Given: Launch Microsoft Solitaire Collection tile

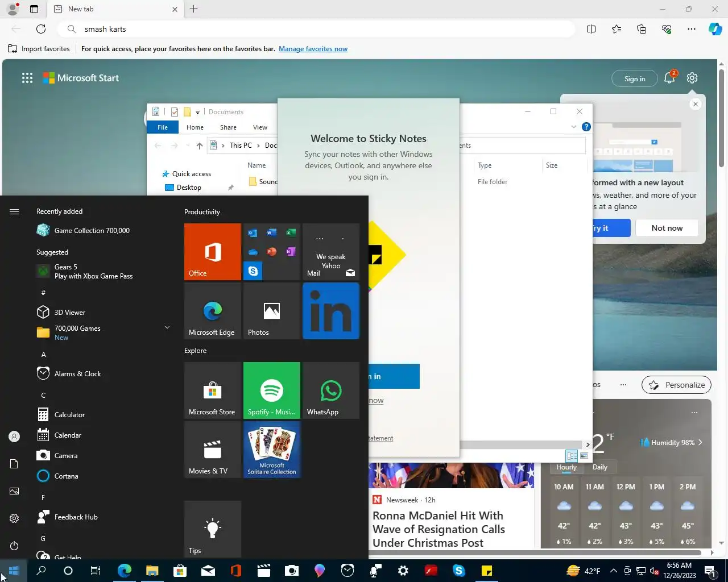Looking at the screenshot, I should [272, 450].
